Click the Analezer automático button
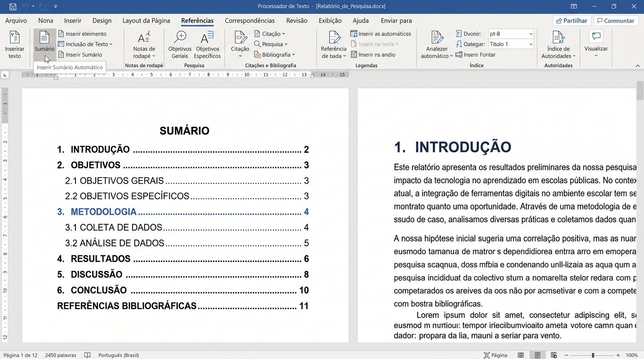 [x=437, y=45]
